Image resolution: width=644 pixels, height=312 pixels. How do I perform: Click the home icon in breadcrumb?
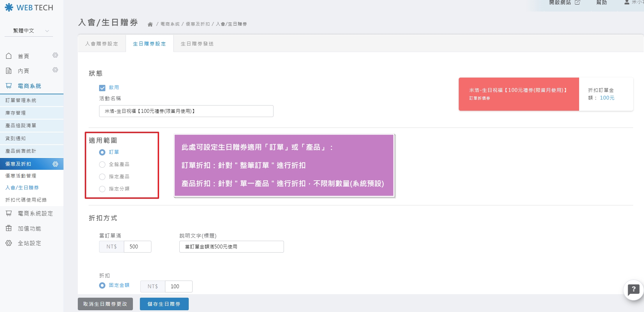click(x=150, y=24)
